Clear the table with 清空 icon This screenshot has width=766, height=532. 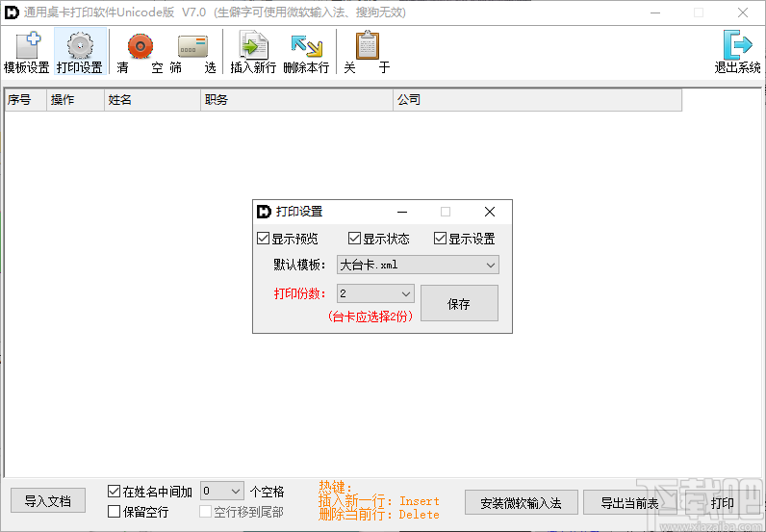tap(140, 52)
